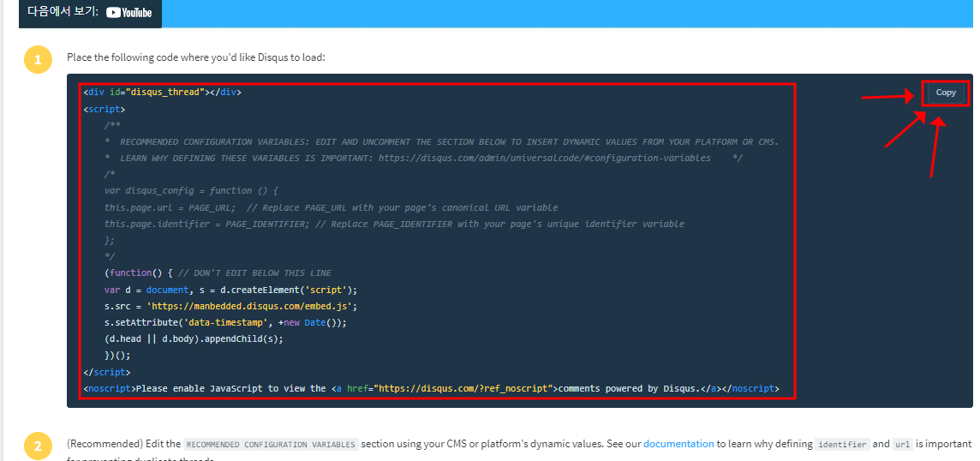Click the YouTube logo icon
Screen dimensions: 980x461
point(128,13)
